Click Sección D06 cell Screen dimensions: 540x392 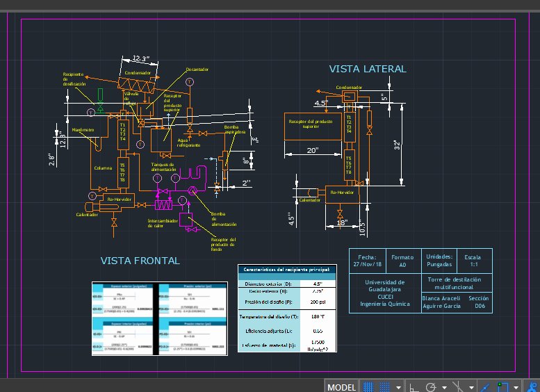click(x=478, y=302)
